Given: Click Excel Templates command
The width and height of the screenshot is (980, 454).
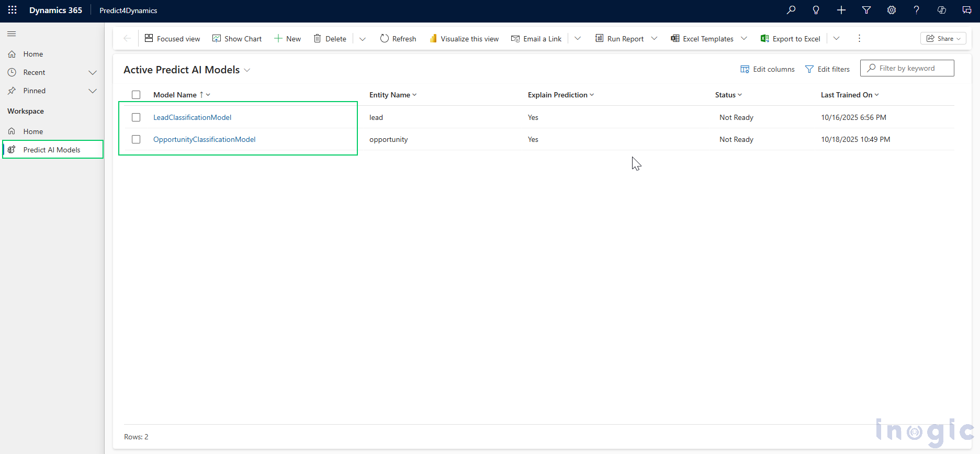Looking at the screenshot, I should coord(702,39).
